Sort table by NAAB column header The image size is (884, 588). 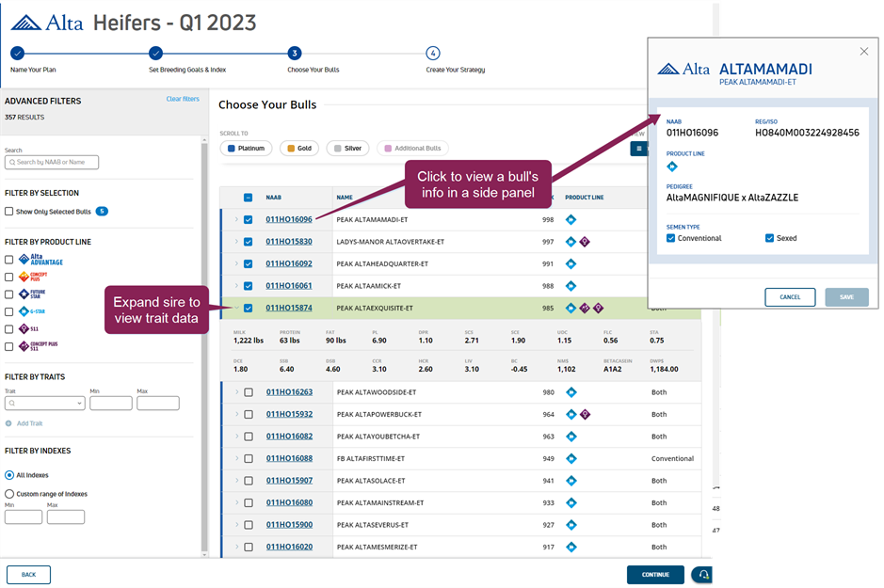[x=273, y=198]
